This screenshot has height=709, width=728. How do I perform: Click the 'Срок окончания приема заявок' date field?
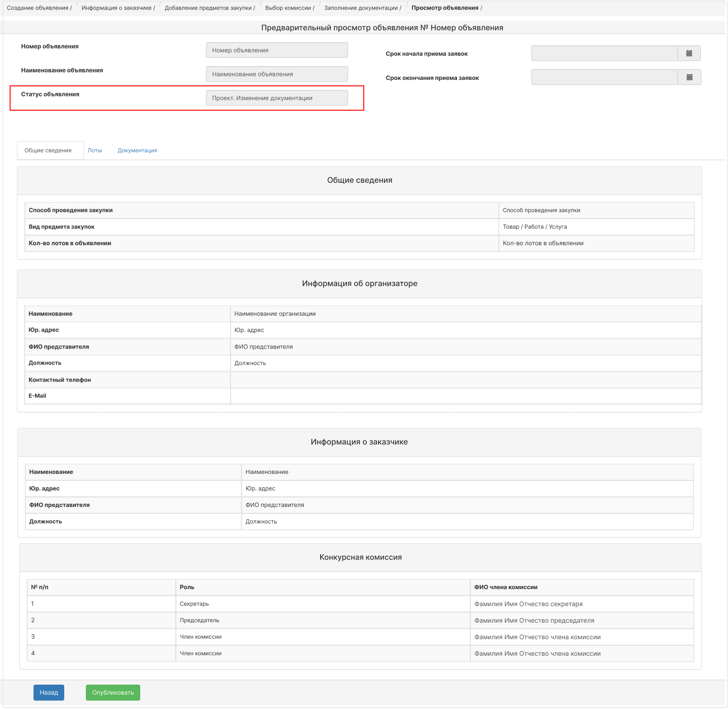604,77
